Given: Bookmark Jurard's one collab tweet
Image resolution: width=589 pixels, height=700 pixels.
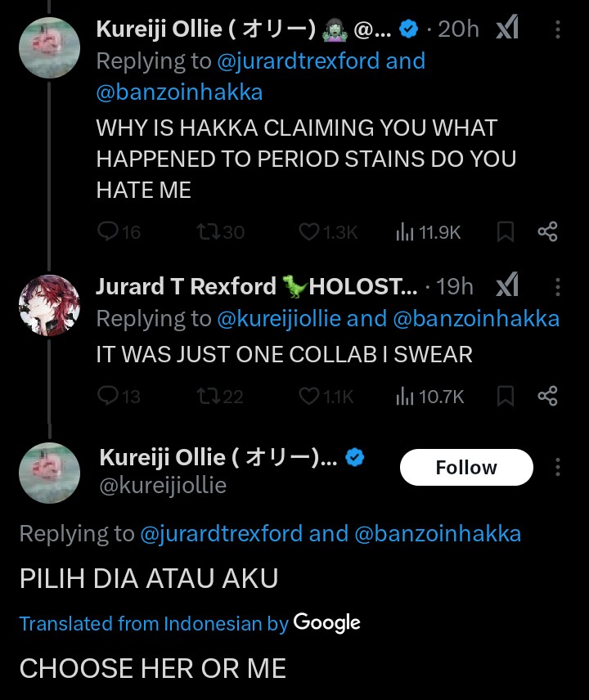Looking at the screenshot, I should (506, 397).
